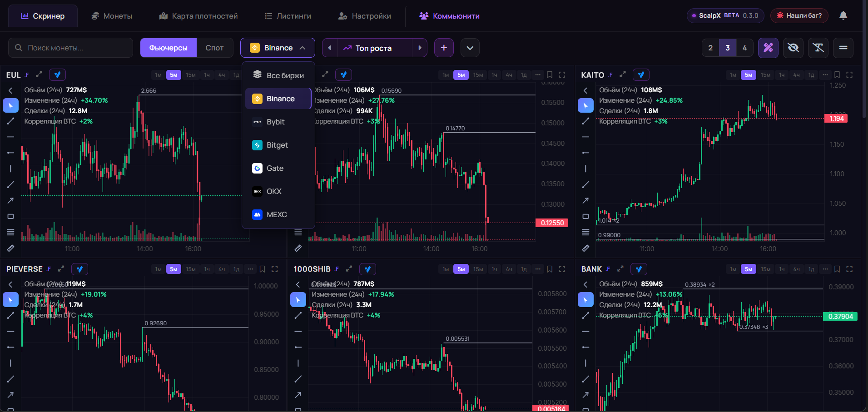
Task: Open the Монеты tab
Action: point(112,16)
